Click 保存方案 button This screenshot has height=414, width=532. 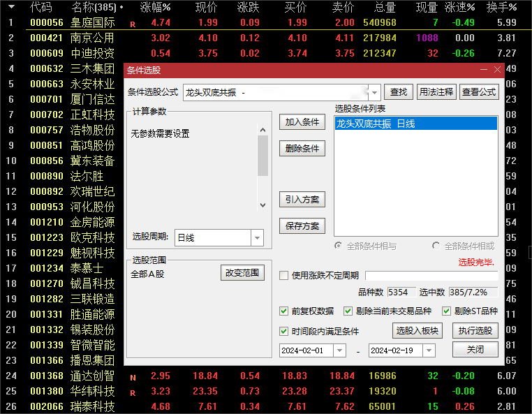[x=302, y=226]
